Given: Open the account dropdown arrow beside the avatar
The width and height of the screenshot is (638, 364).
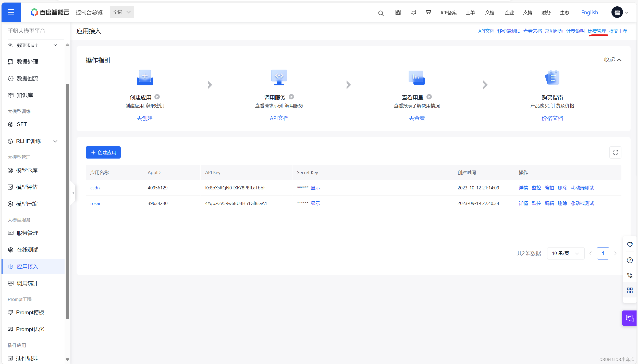Looking at the screenshot, I should (x=627, y=13).
